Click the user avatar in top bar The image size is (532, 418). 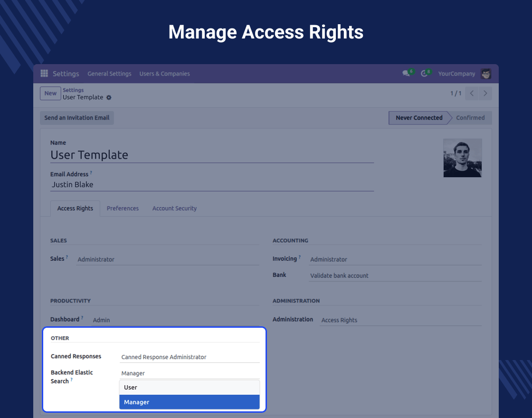(x=485, y=74)
